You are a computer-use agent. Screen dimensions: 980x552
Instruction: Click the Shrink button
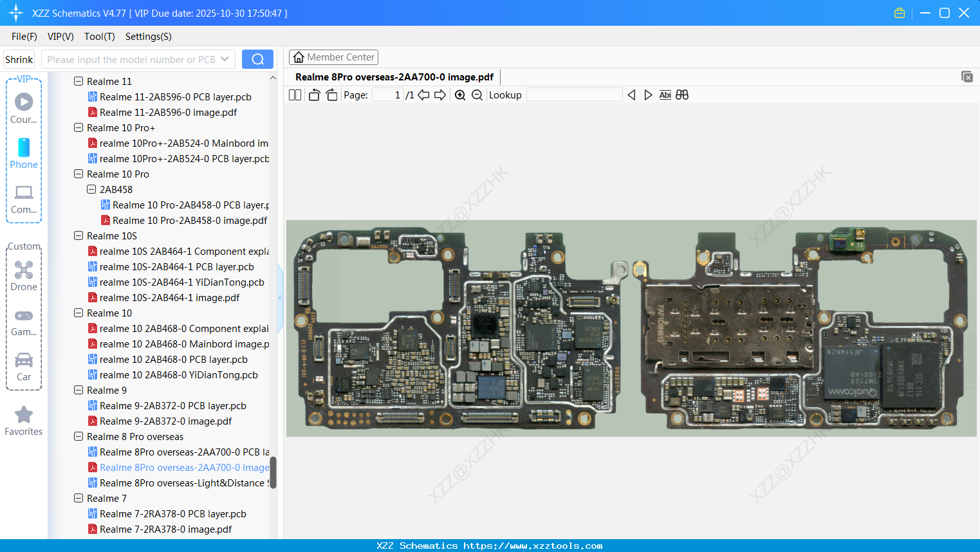tap(19, 59)
